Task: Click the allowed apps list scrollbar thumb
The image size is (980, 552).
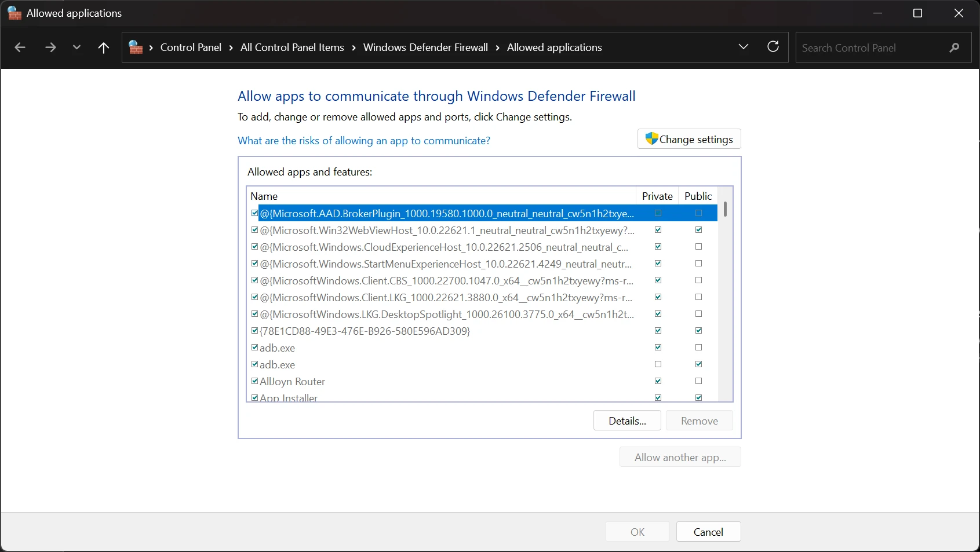Action: point(725,209)
